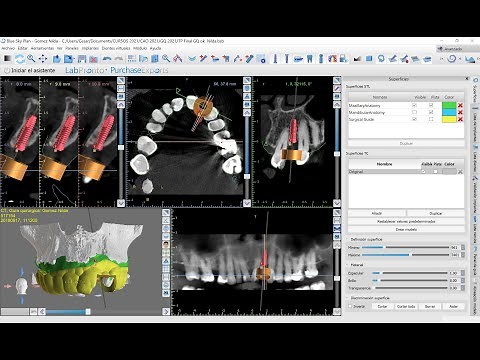This screenshot has width=480, height=360.
Task: Click top icon of 3D view side toolbar
Action: tap(166, 212)
